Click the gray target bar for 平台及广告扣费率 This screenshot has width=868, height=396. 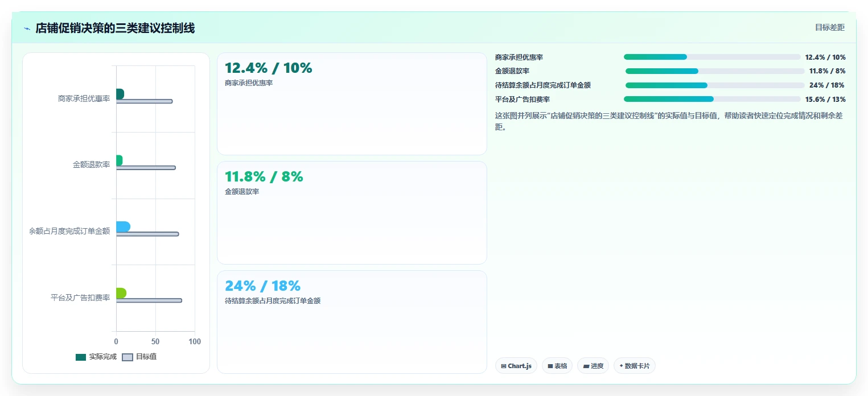[x=149, y=300]
